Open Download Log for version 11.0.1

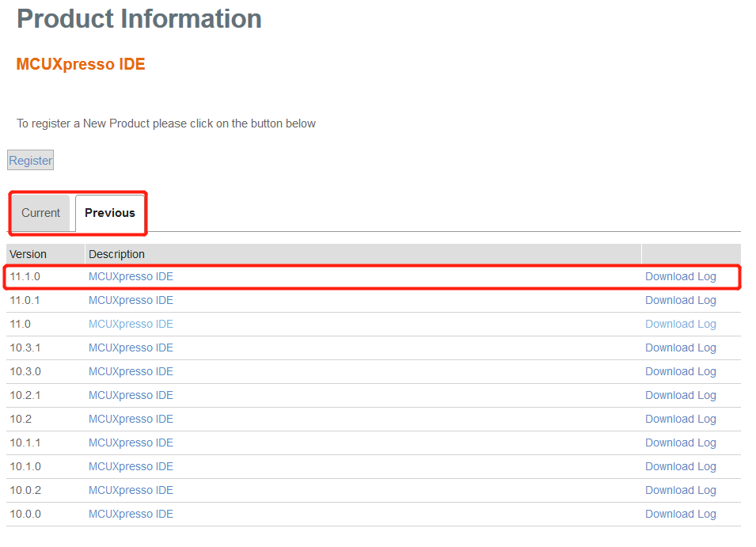(680, 300)
